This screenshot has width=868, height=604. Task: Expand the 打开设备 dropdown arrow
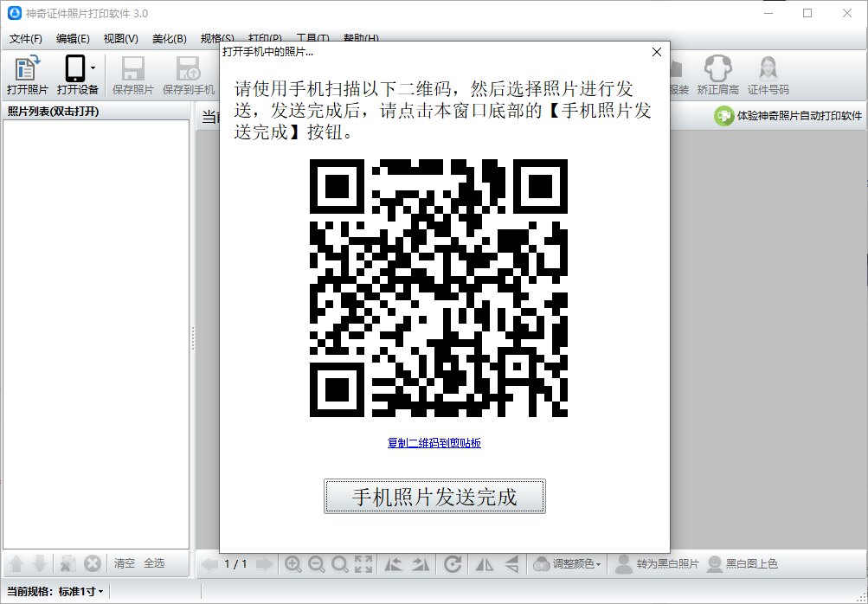[93, 67]
